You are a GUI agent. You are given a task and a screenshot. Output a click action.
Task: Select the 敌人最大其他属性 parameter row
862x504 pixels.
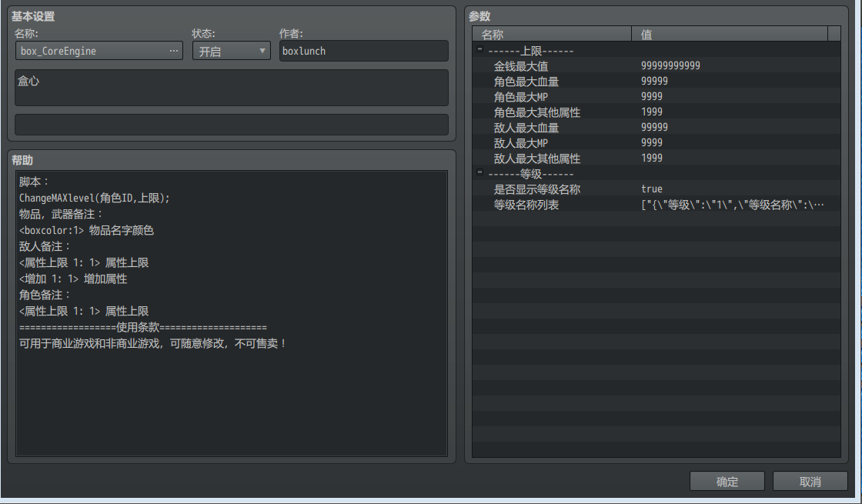[657, 159]
